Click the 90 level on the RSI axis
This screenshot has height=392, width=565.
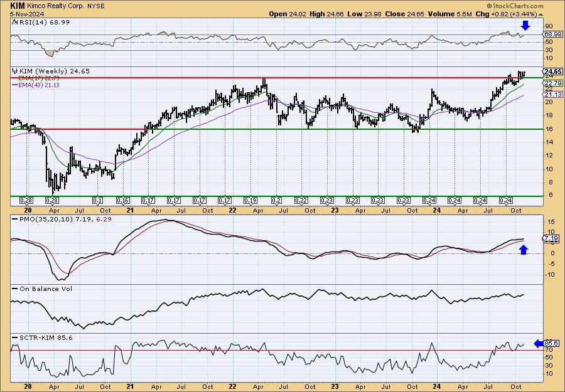tap(549, 26)
